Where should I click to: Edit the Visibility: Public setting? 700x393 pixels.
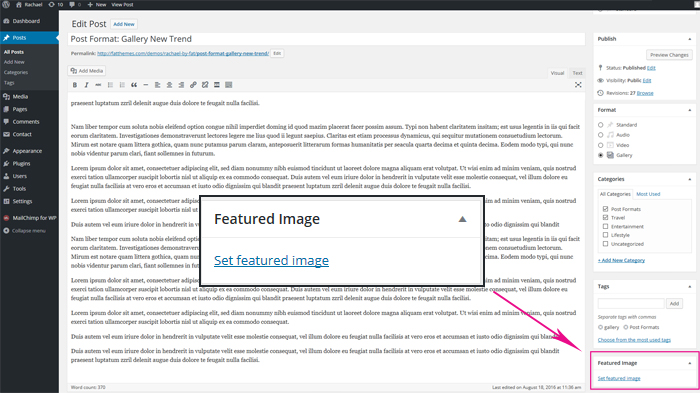(647, 80)
